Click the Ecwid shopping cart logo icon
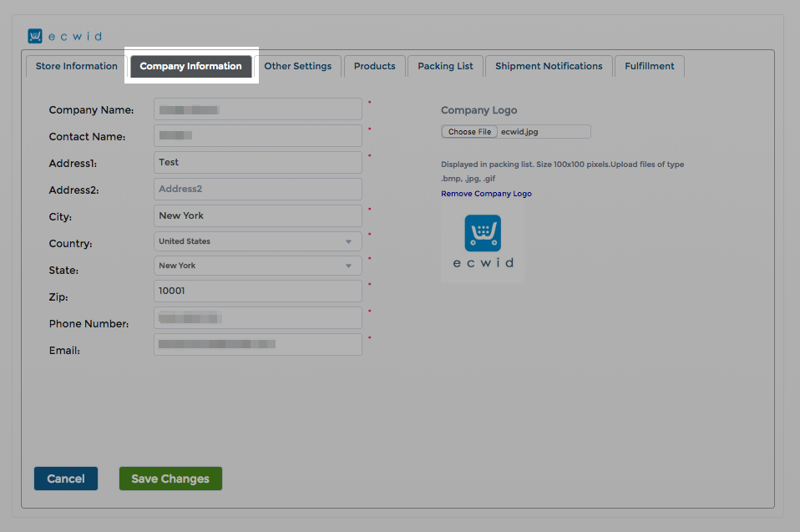The image size is (800, 532). coord(35,36)
